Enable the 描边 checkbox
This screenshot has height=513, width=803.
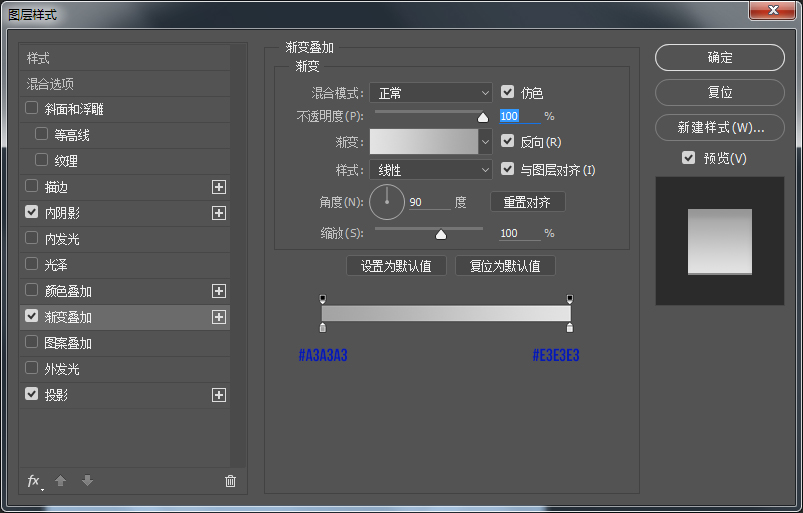pos(32,186)
